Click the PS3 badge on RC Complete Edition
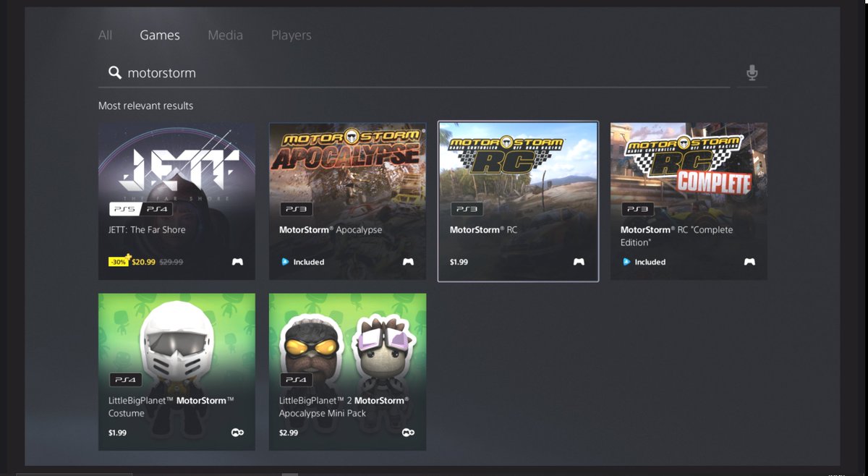 tap(637, 209)
